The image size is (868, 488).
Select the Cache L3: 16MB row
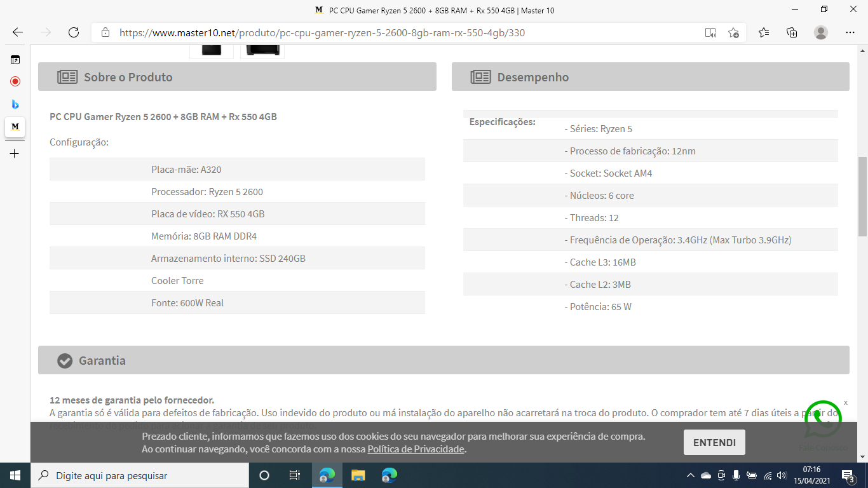650,262
